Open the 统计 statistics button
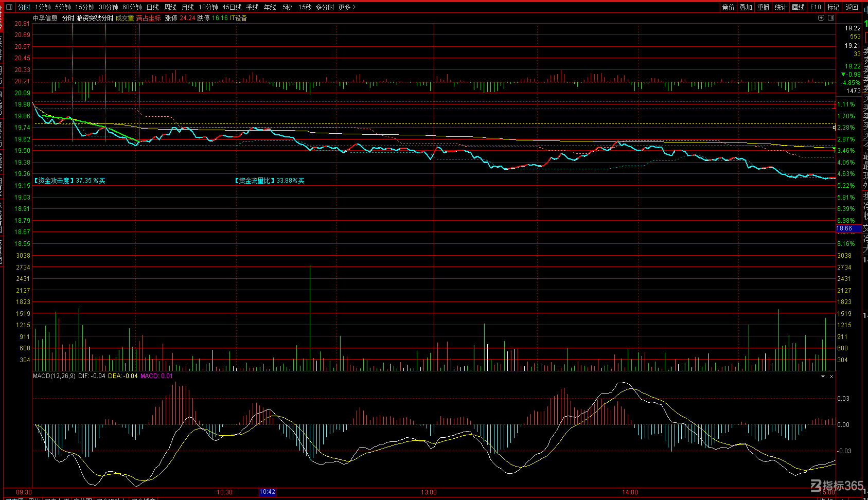868x500 pixels. [x=781, y=7]
